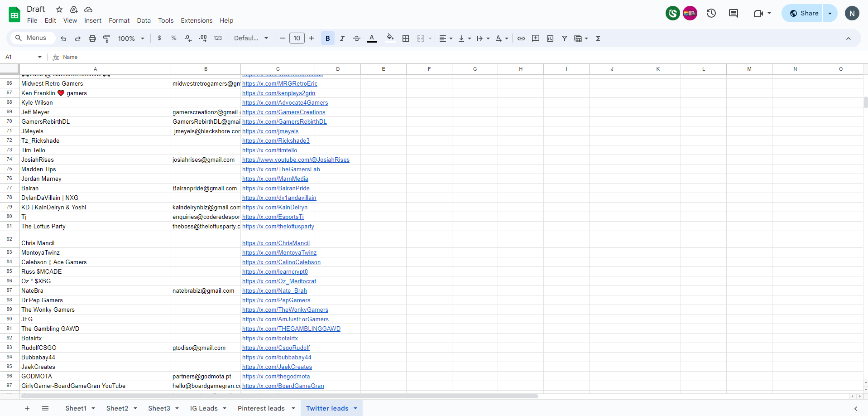Open the File menu
Viewport: 868px width, 416px height.
pyautogui.click(x=32, y=20)
